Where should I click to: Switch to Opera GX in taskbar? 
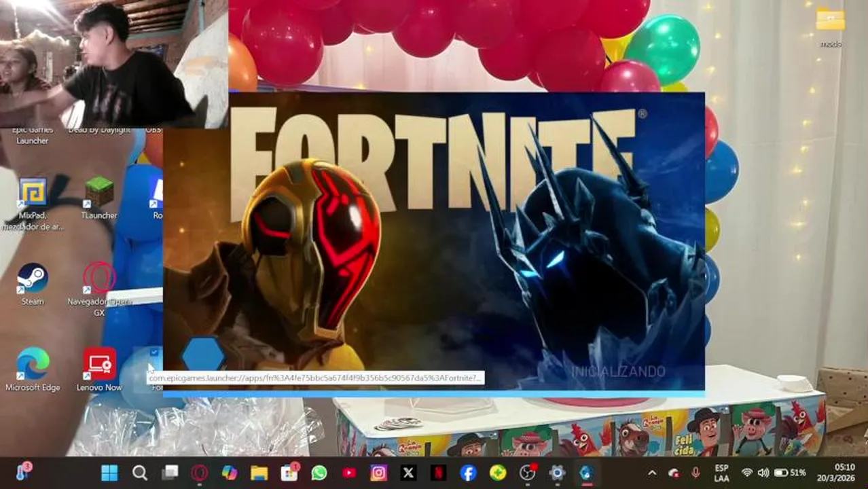tap(199, 473)
